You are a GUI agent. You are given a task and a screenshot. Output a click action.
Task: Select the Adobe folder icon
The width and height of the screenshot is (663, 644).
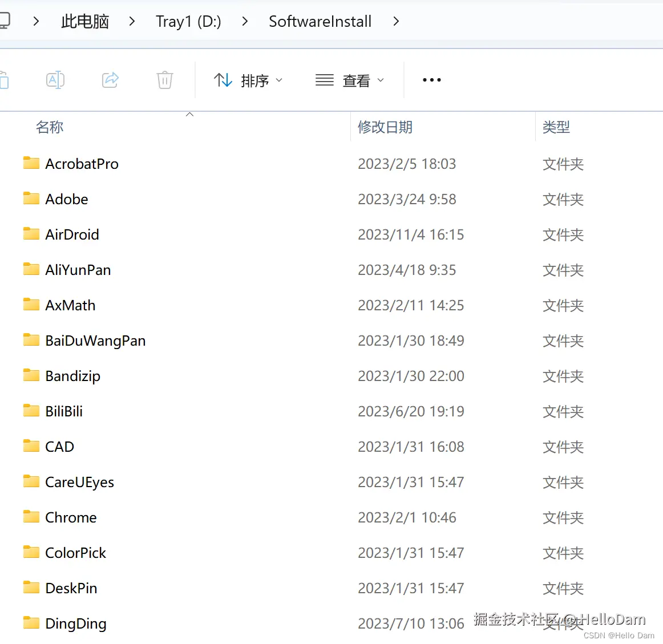pos(31,198)
